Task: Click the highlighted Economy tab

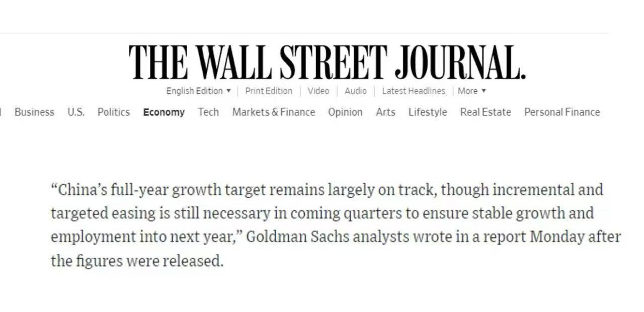Action: tap(164, 112)
